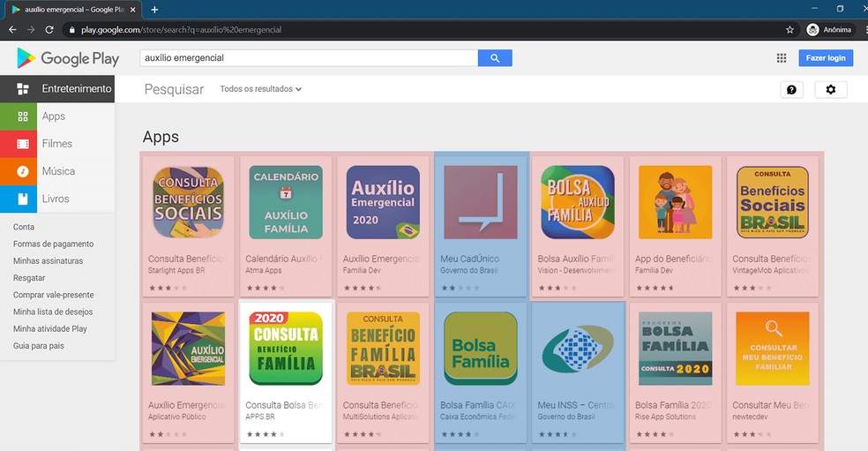
Task: Click the Consulta Benefício Família Brasil icon
Action: [383, 349]
